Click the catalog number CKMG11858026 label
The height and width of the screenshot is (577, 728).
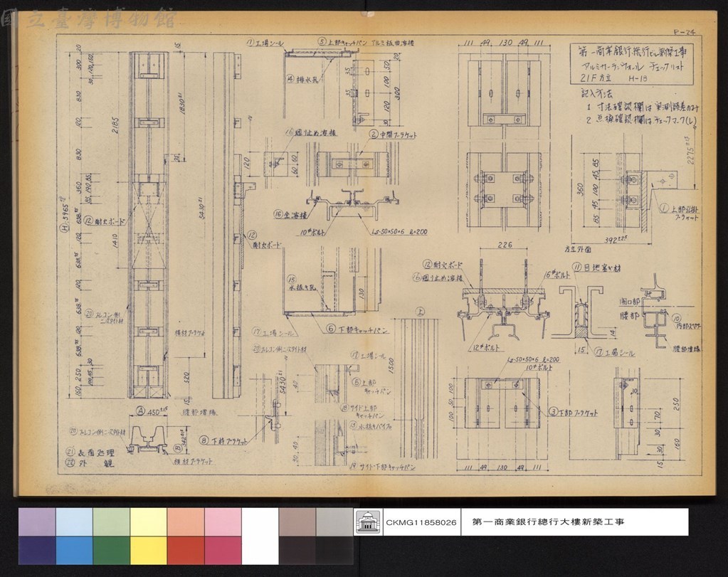pyautogui.click(x=421, y=522)
